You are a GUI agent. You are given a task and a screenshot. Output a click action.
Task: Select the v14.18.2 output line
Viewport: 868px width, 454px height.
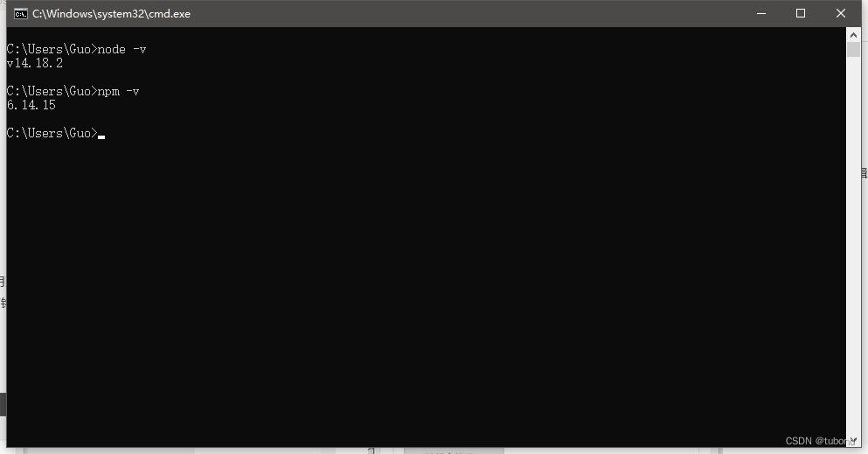coord(35,63)
